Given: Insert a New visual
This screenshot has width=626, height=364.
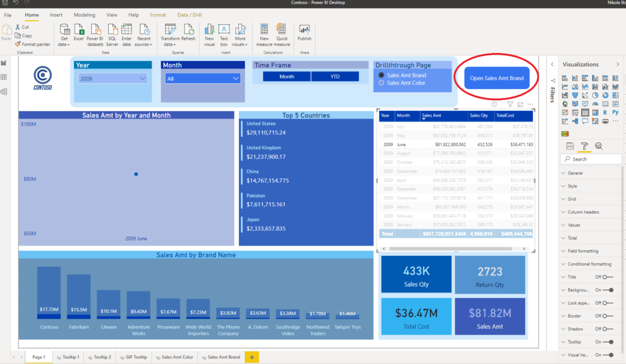Looking at the screenshot, I should (210, 35).
